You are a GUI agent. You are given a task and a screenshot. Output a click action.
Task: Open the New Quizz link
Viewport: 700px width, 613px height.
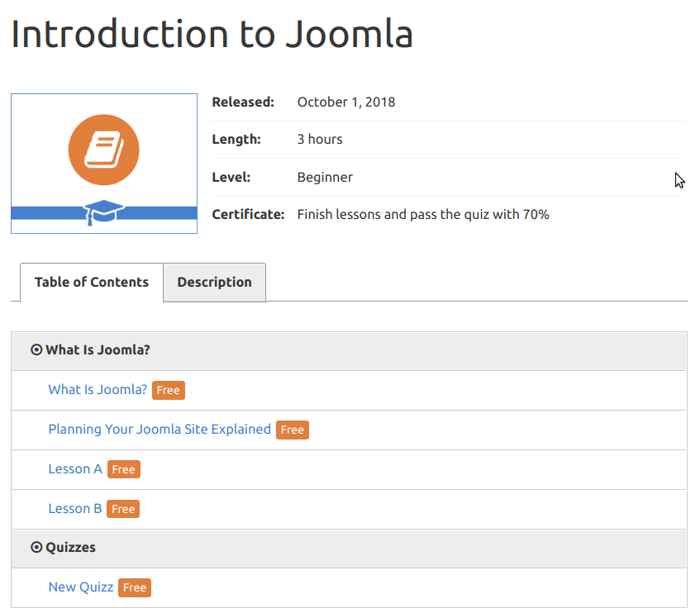[x=81, y=587]
